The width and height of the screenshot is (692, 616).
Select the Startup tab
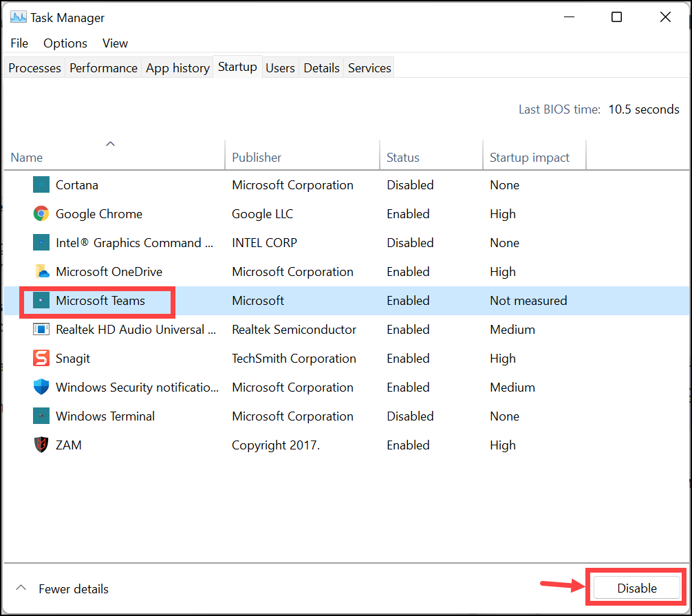point(237,67)
